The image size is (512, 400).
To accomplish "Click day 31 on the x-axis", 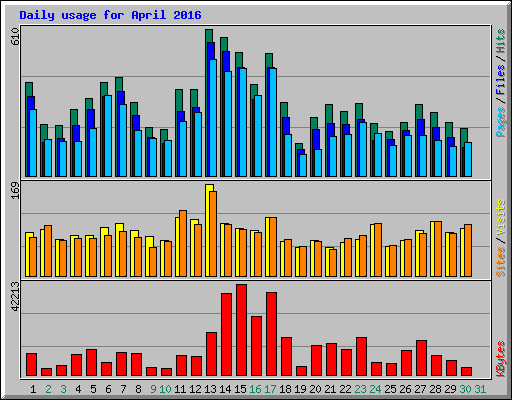I will tap(480, 389).
